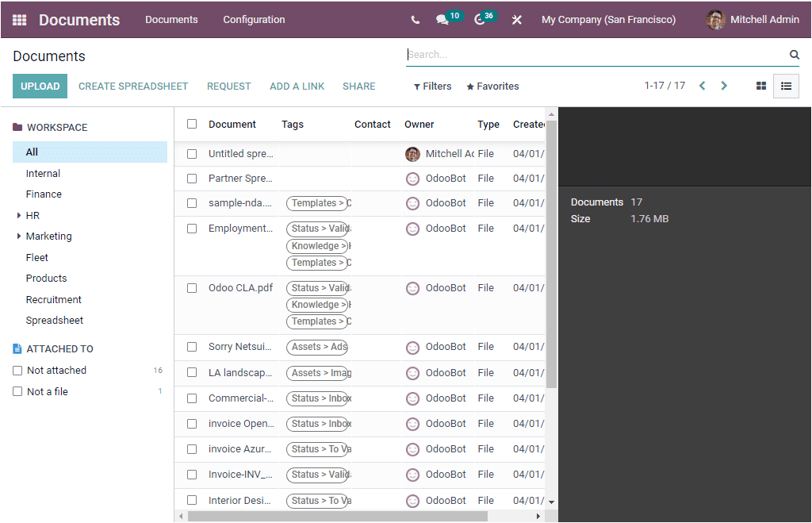Click the CREATE SPREADSHEET button

click(133, 87)
